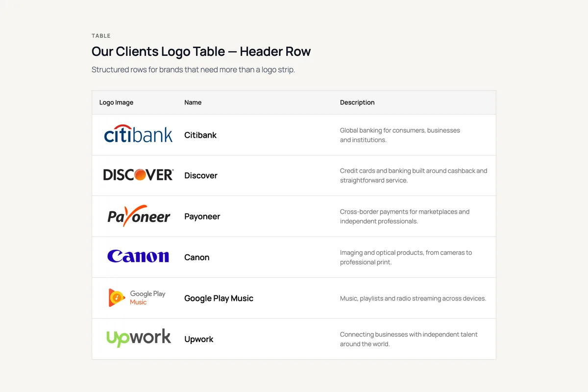Screen dimensions: 588x392
Task: Click description 'Cross-border payments for marketplaces'
Action: pos(405,217)
